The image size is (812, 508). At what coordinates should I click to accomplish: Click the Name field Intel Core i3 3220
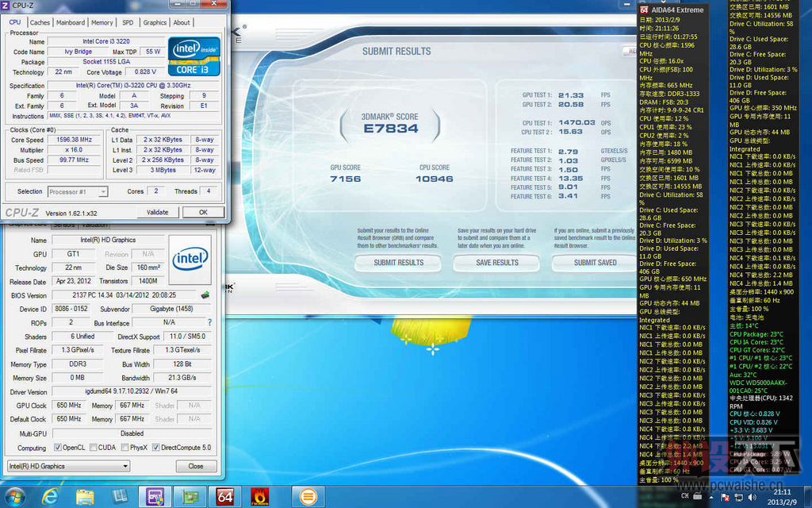[106, 41]
